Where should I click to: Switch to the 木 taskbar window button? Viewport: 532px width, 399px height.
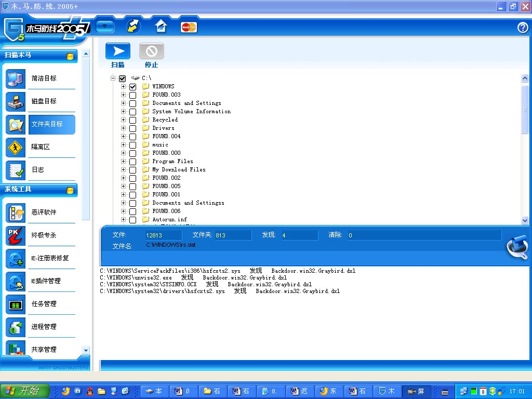tap(387, 391)
